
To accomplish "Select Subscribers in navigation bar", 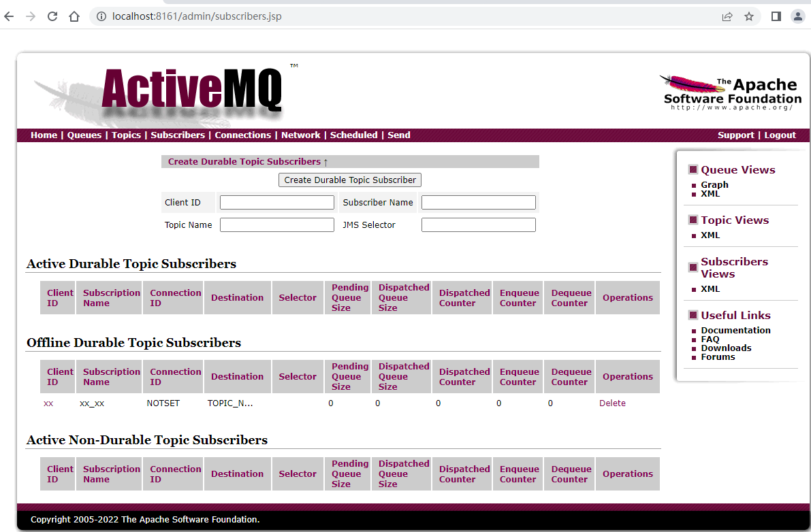I will pyautogui.click(x=178, y=135).
